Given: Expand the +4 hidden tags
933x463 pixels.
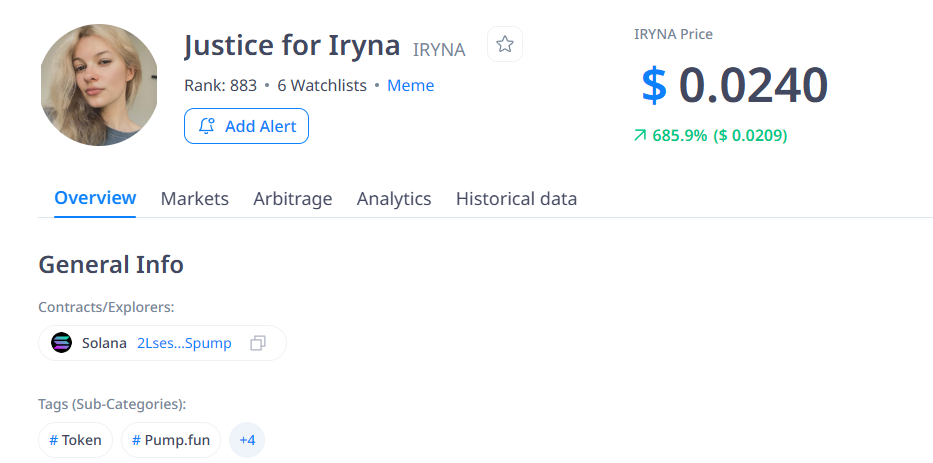Looking at the screenshot, I should tap(247, 440).
